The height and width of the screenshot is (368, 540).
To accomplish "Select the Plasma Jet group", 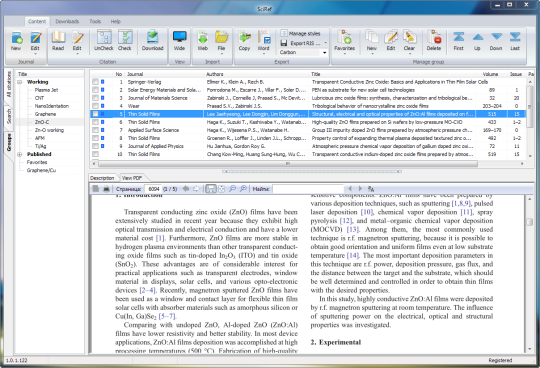I will click(x=46, y=90).
